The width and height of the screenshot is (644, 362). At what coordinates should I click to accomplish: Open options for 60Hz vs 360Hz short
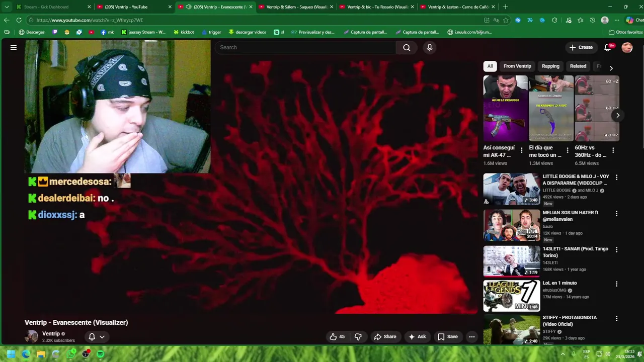click(613, 150)
